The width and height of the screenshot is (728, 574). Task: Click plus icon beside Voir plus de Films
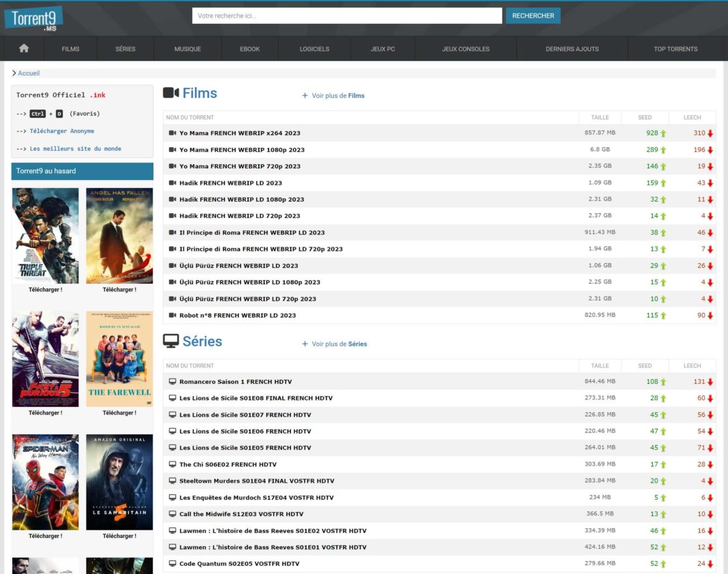pyautogui.click(x=305, y=95)
